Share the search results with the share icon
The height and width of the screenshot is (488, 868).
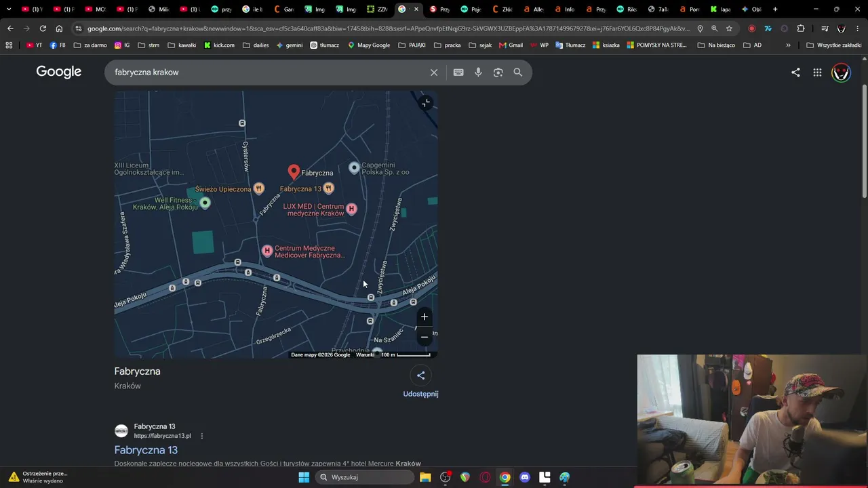[x=795, y=73]
